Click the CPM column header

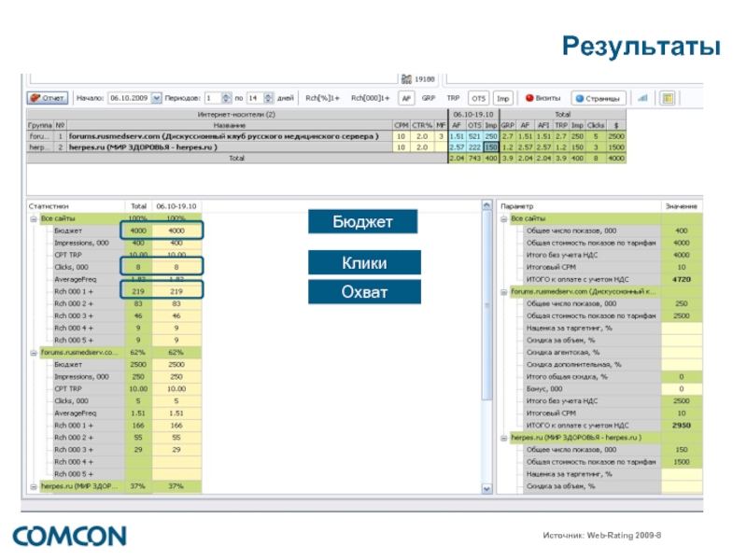point(402,125)
